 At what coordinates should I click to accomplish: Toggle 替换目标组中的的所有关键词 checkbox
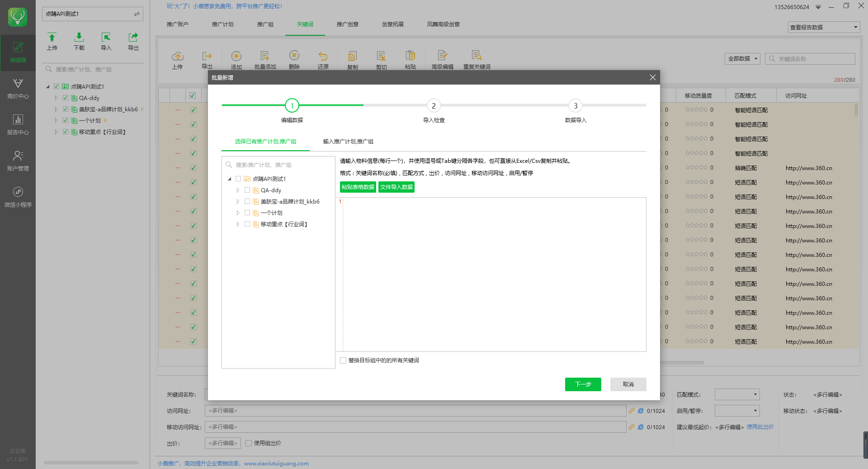coord(343,360)
